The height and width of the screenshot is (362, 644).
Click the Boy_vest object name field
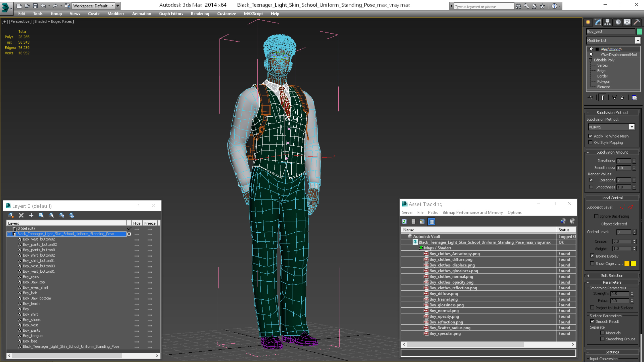click(x=610, y=32)
